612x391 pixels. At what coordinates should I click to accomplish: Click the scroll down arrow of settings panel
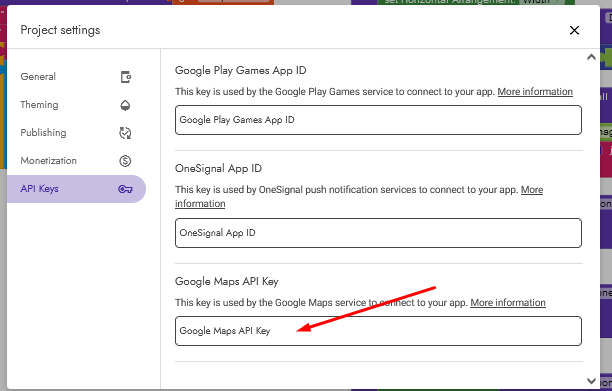[x=591, y=381]
